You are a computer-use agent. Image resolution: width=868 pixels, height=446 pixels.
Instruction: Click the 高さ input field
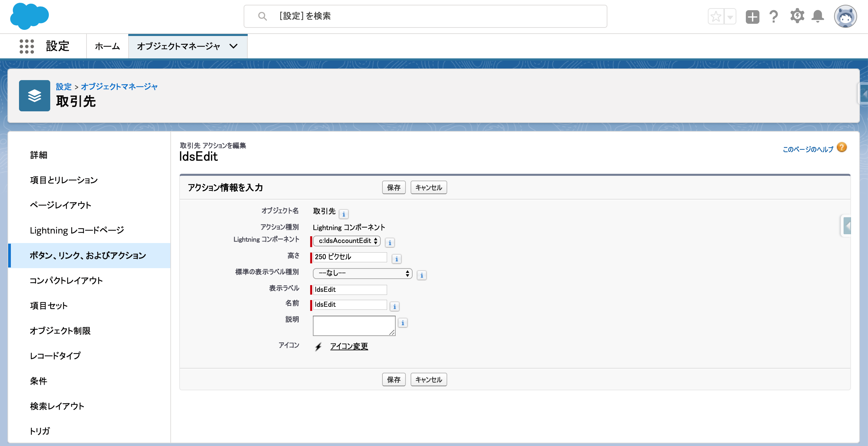(x=350, y=257)
